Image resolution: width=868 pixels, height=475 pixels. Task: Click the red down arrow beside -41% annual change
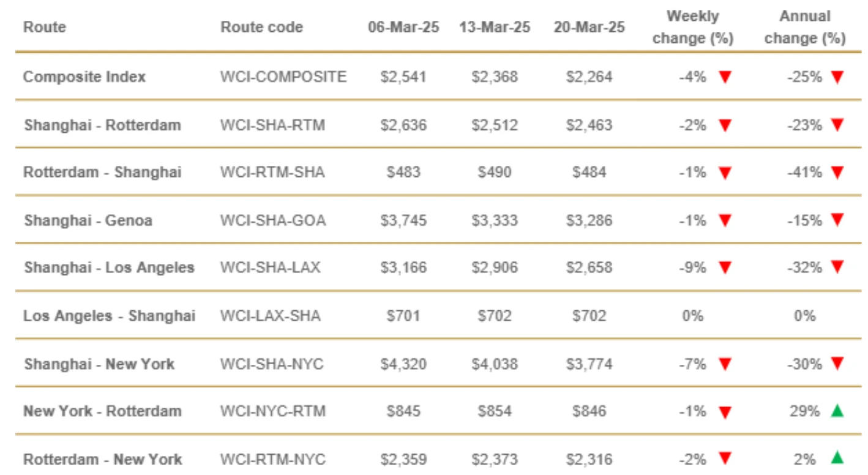(837, 173)
